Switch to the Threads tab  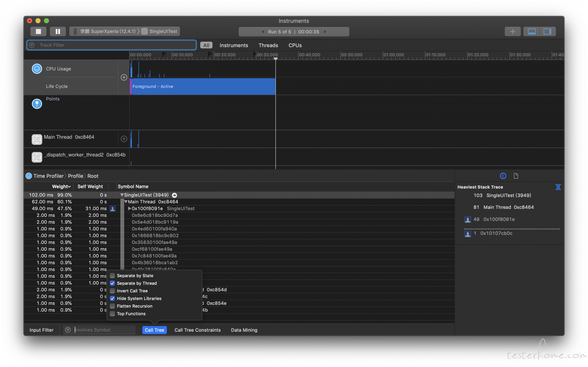268,45
